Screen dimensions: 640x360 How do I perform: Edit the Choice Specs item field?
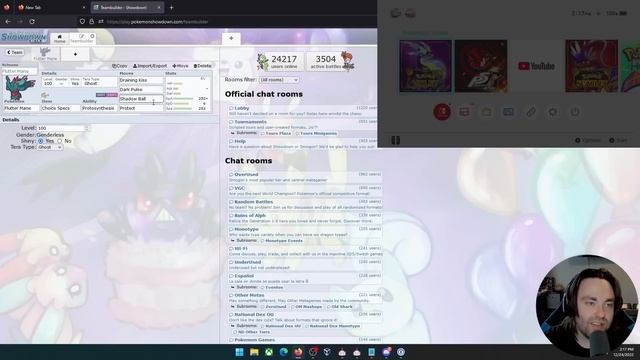pyautogui.click(x=60, y=108)
